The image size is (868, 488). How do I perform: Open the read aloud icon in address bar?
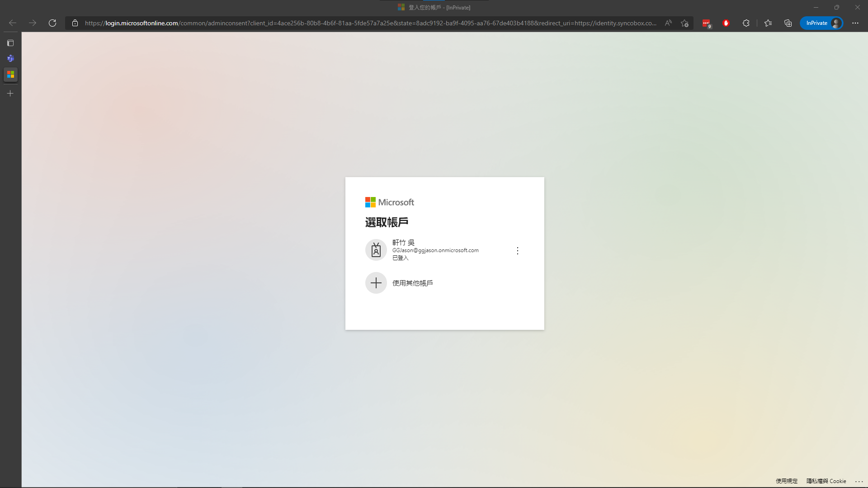[668, 23]
